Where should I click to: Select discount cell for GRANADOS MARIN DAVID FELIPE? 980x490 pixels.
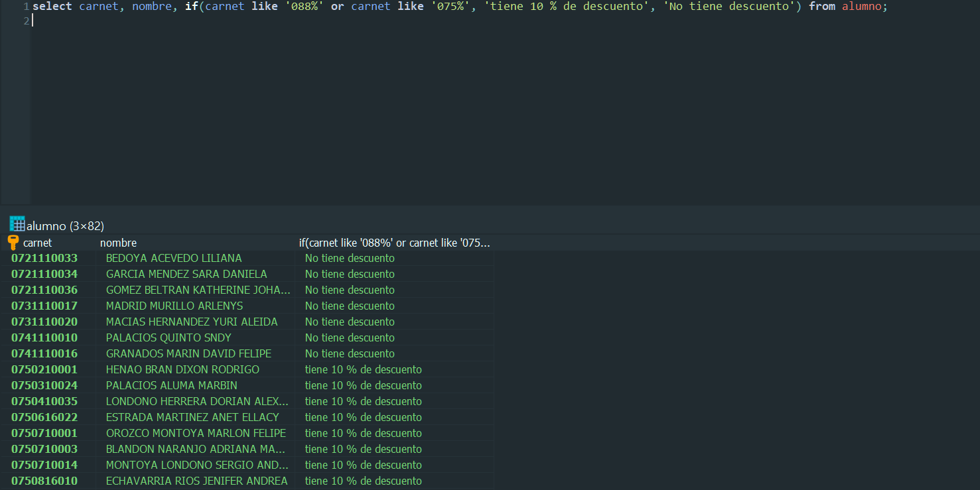(350, 353)
